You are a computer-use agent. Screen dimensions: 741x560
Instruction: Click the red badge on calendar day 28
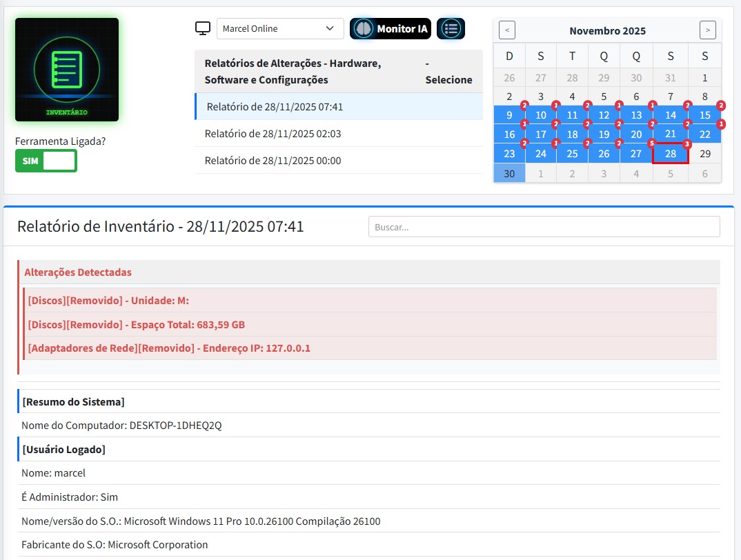click(x=687, y=143)
